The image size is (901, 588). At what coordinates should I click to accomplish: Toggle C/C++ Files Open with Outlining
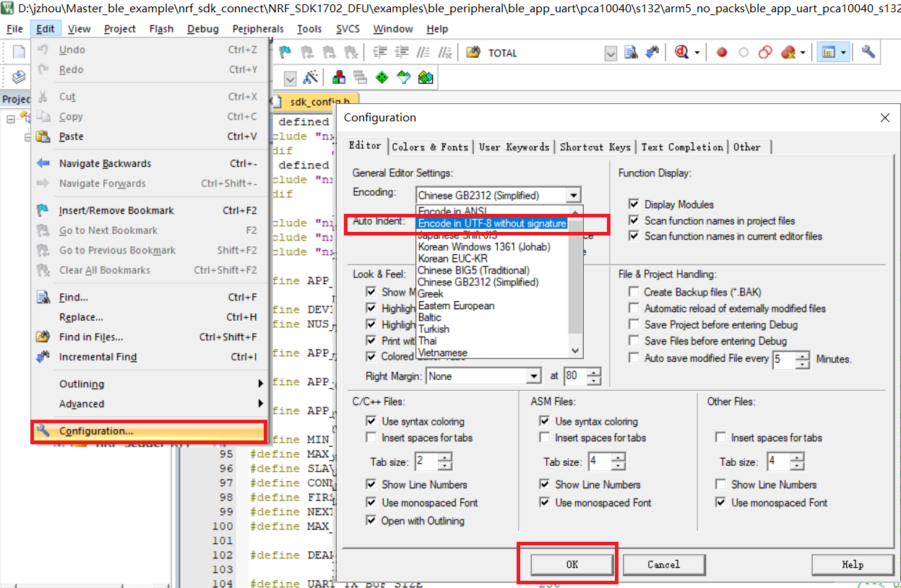pyautogui.click(x=371, y=521)
